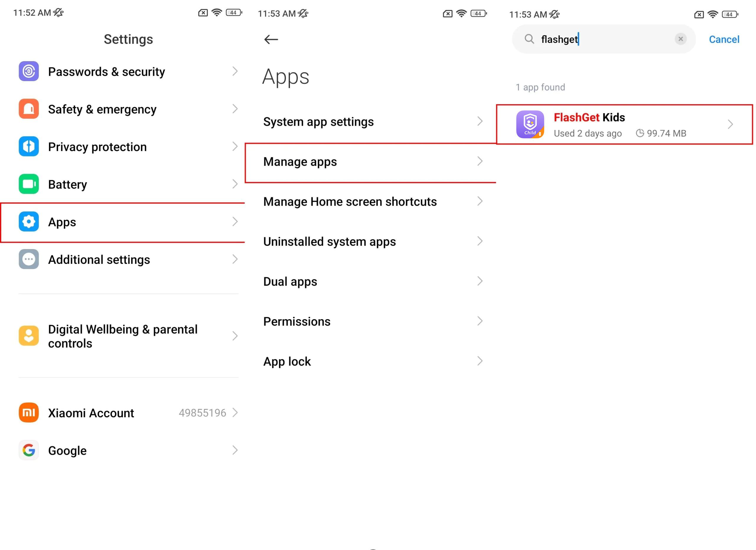Navigate back from Apps screen

[x=272, y=39]
